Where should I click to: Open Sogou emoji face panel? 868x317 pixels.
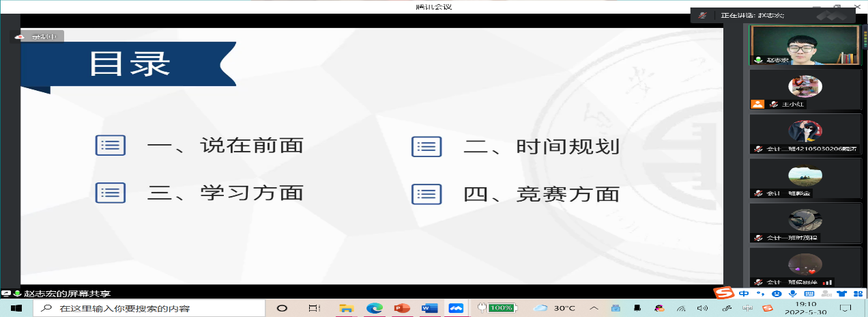777,293
